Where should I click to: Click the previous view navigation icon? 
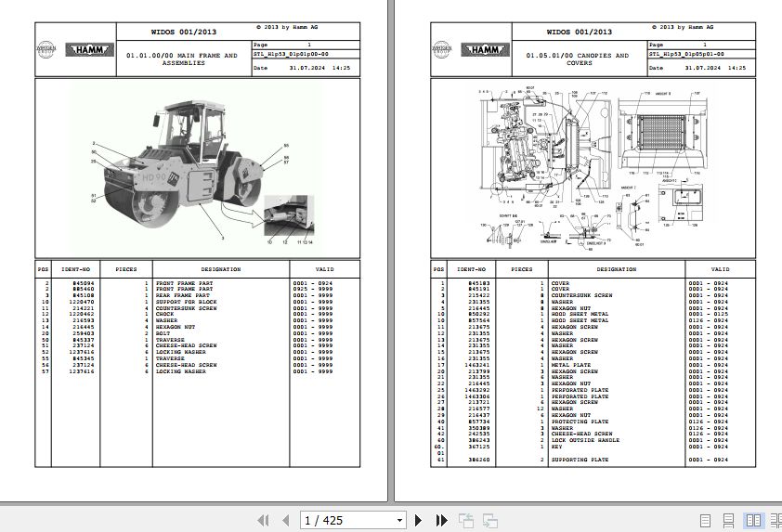pyautogui.click(x=466, y=521)
